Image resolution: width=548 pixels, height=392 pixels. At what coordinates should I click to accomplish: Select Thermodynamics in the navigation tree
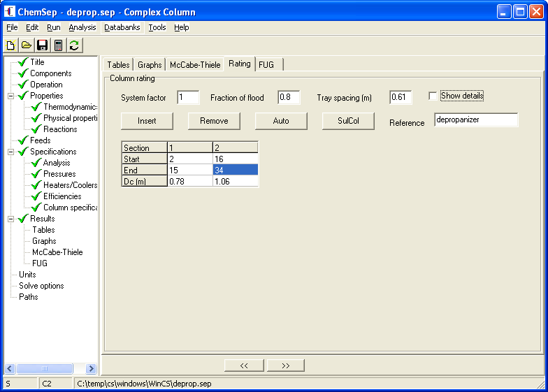[70, 107]
